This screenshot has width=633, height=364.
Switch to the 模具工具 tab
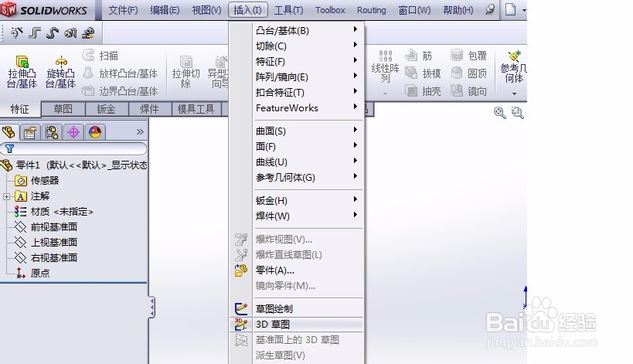[x=196, y=109]
